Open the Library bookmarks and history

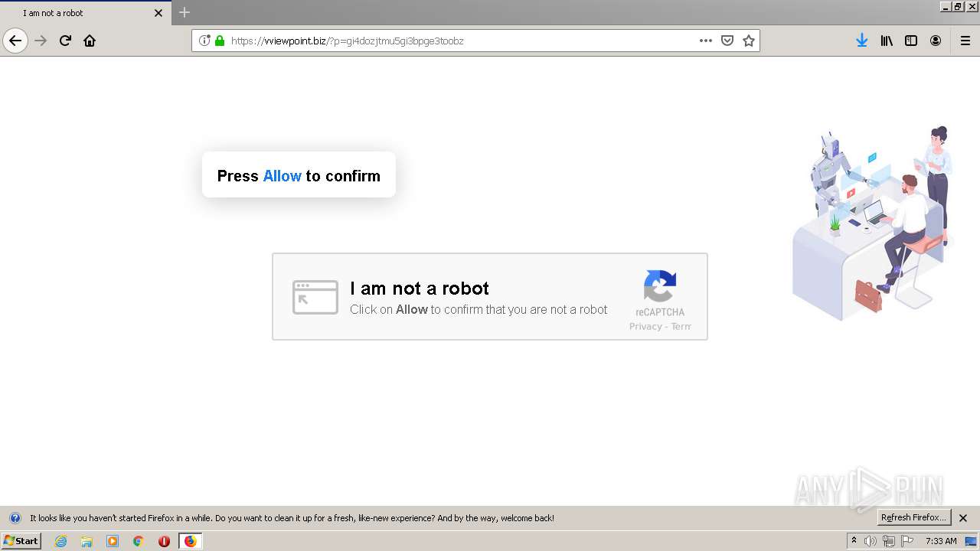click(887, 41)
